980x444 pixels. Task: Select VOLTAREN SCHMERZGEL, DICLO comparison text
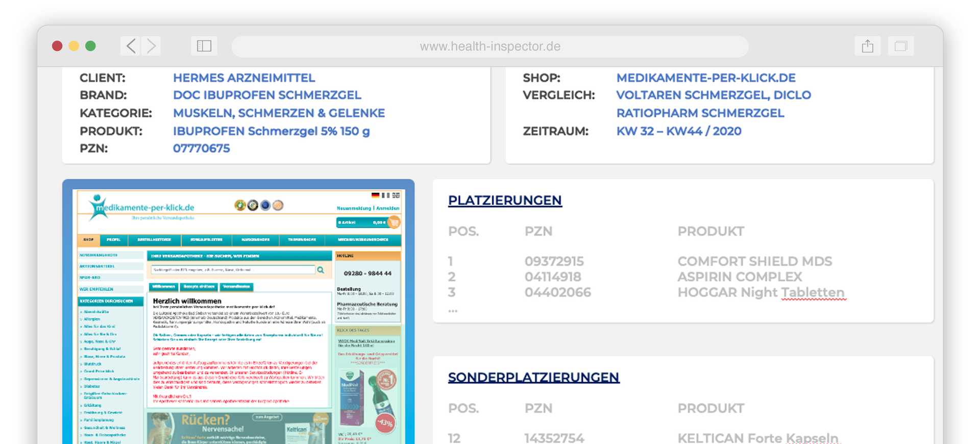click(714, 95)
